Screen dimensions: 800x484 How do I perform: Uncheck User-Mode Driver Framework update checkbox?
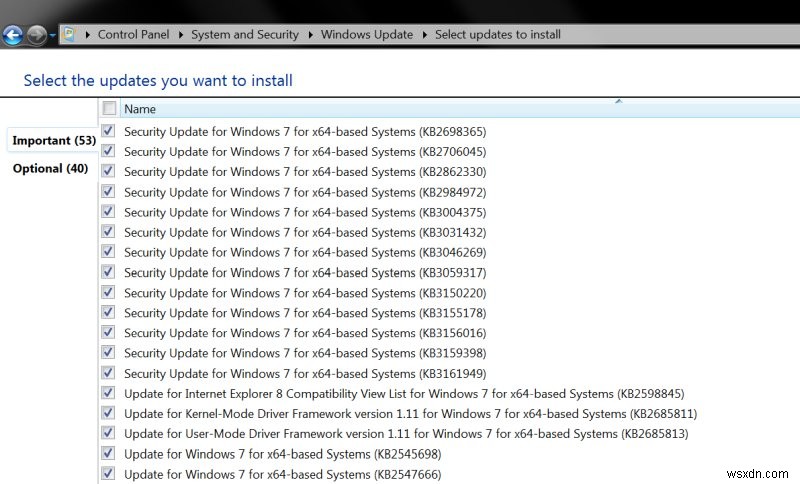(108, 433)
